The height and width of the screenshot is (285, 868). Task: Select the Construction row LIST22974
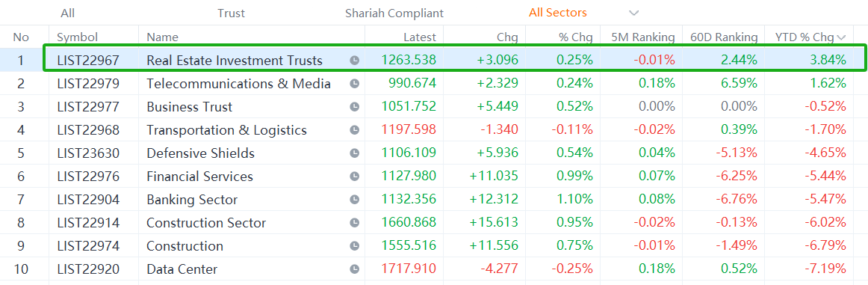pyautogui.click(x=434, y=246)
